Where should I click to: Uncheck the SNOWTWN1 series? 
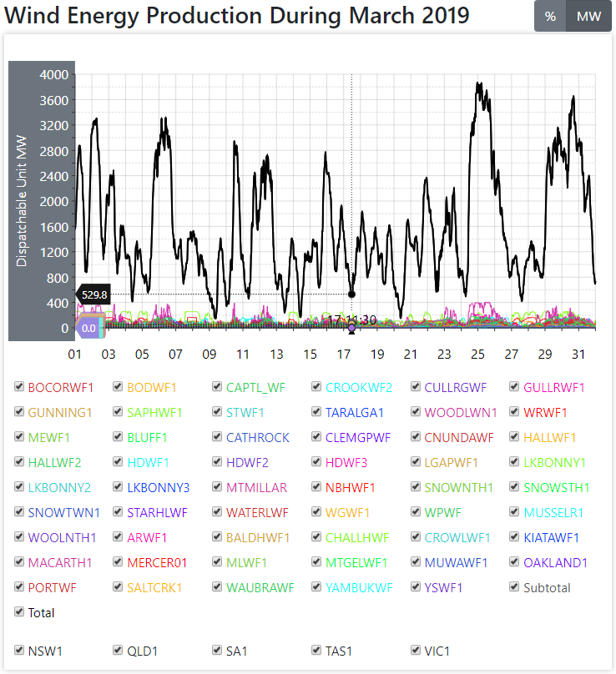[19, 512]
